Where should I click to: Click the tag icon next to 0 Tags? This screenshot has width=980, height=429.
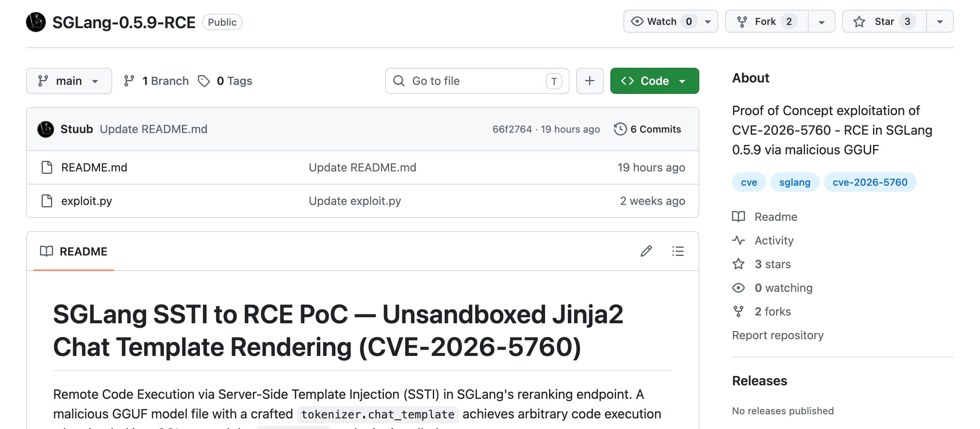(204, 81)
